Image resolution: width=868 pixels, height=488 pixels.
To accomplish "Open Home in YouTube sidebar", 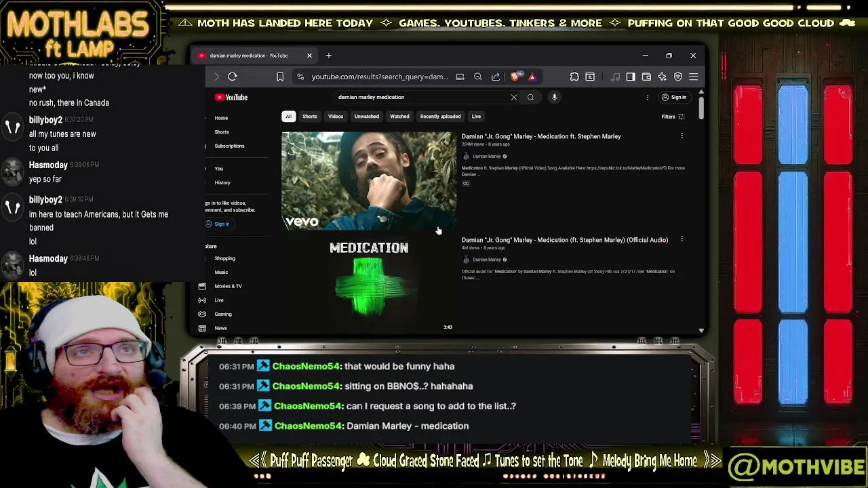I will pyautogui.click(x=221, y=118).
